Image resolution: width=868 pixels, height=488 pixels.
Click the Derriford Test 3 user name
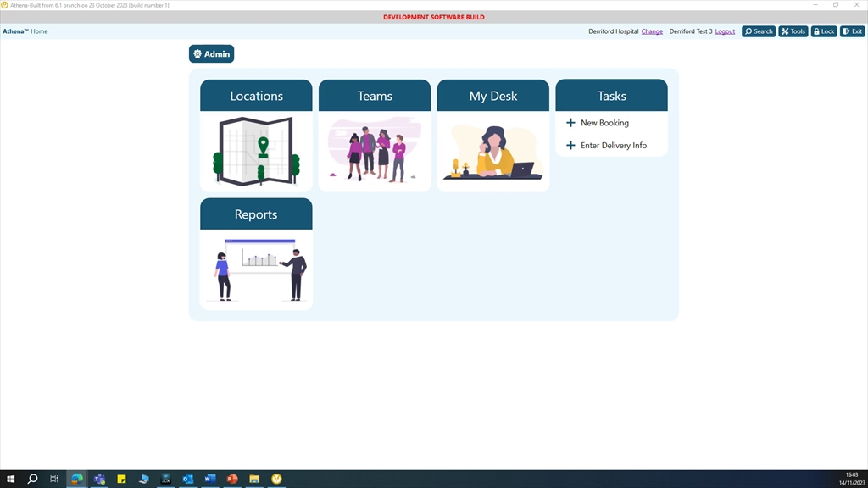pyautogui.click(x=690, y=31)
